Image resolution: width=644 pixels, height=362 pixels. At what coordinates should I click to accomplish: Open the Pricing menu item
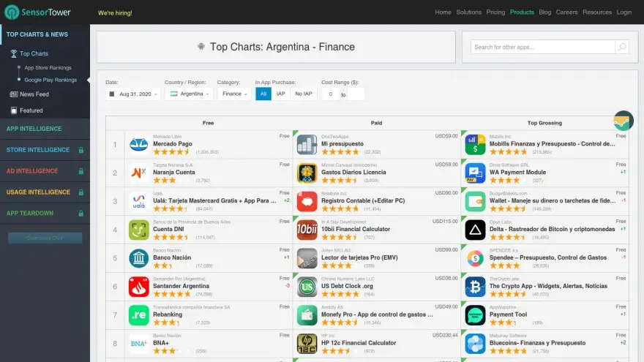pyautogui.click(x=495, y=12)
